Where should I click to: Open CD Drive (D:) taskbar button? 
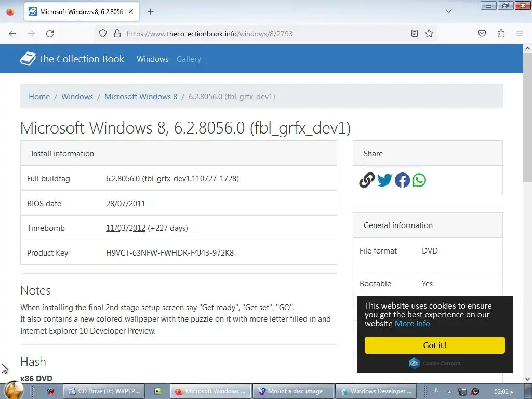tap(104, 391)
